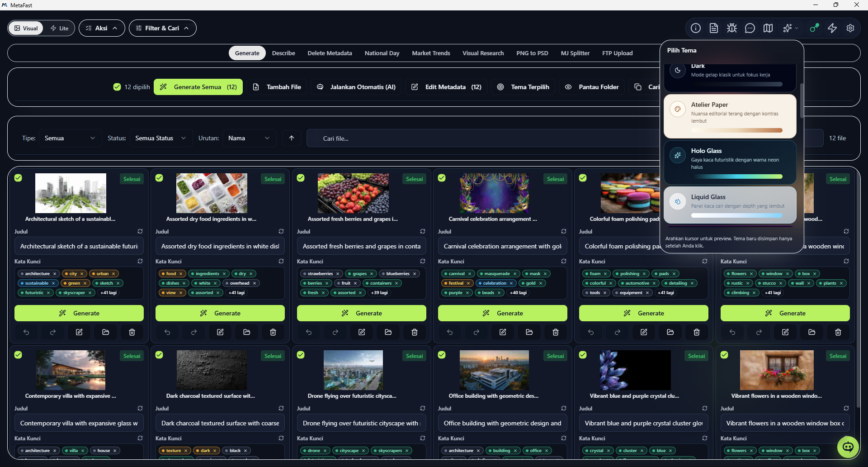Select the Atelier Paper theme
Screen dimensions: 868x467
730,116
